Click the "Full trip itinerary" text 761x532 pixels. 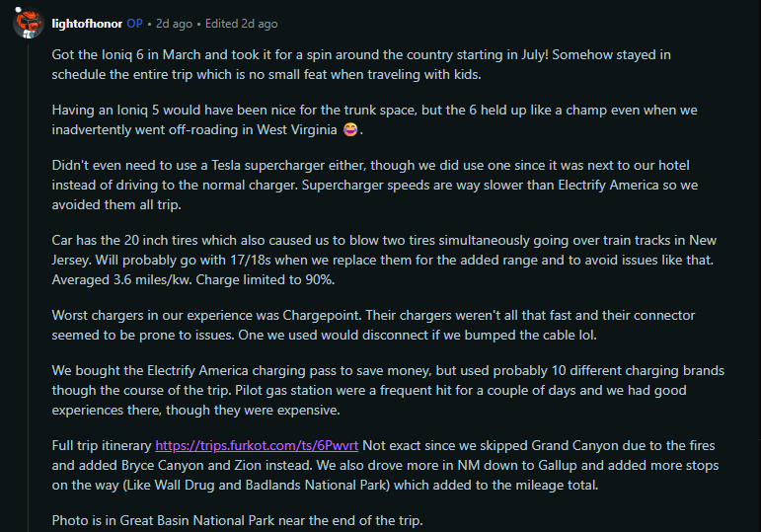point(102,444)
